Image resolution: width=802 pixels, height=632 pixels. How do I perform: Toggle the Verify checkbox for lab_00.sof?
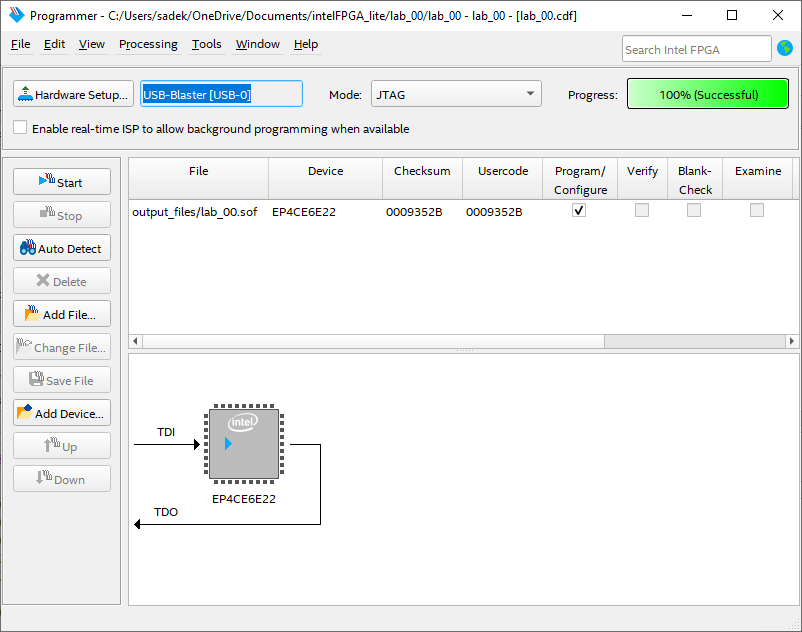pos(642,211)
